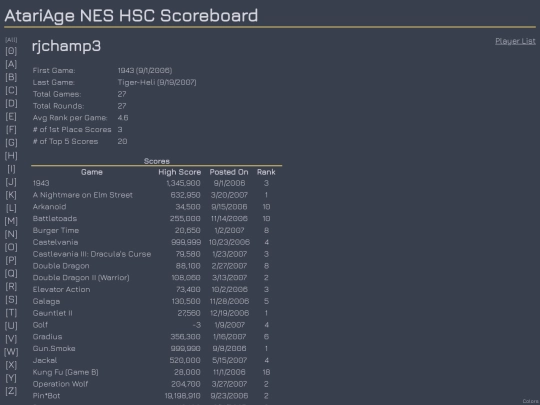Image resolution: width=540 pixels, height=405 pixels.
Task: Click the Posted On column header
Action: [x=229, y=172]
